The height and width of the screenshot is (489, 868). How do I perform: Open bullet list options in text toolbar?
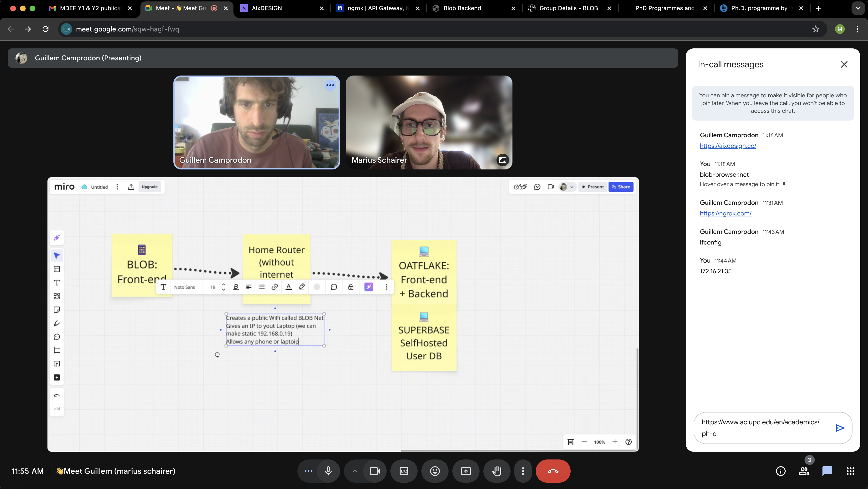[262, 287]
